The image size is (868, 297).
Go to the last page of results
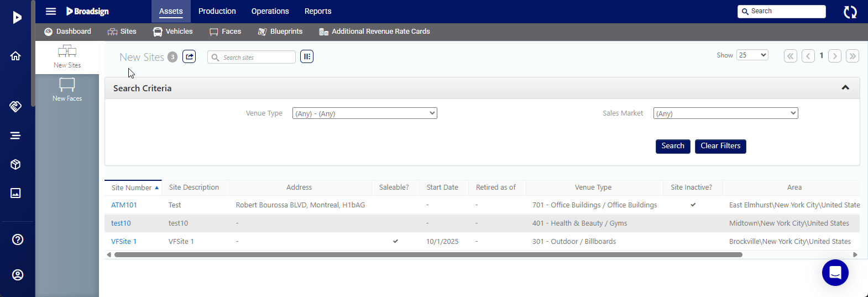pyautogui.click(x=853, y=56)
